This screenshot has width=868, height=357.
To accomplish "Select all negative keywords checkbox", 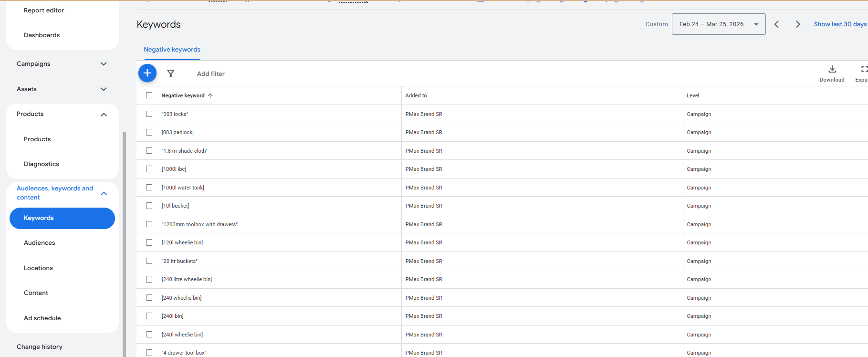I will click(x=149, y=95).
